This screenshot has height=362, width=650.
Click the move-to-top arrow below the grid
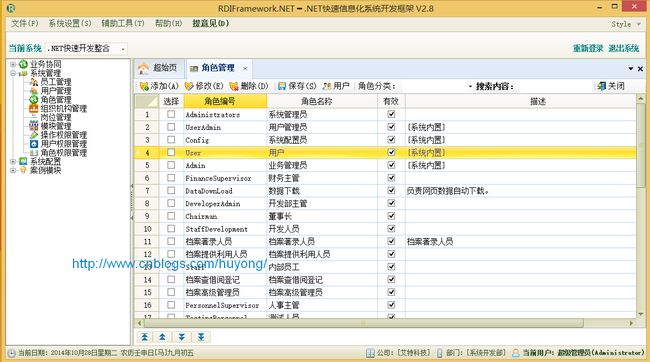tap(144, 337)
